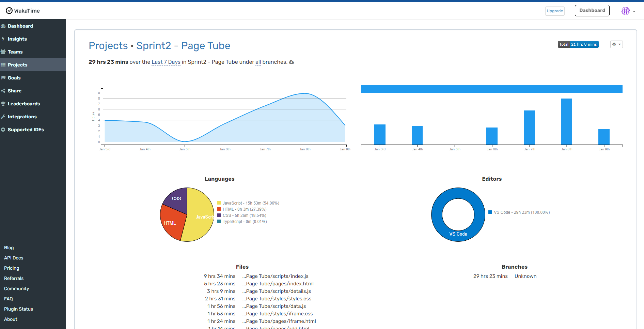The height and width of the screenshot is (329, 644).
Task: Expand the profile avatar dropdown arrow
Action: (x=634, y=11)
